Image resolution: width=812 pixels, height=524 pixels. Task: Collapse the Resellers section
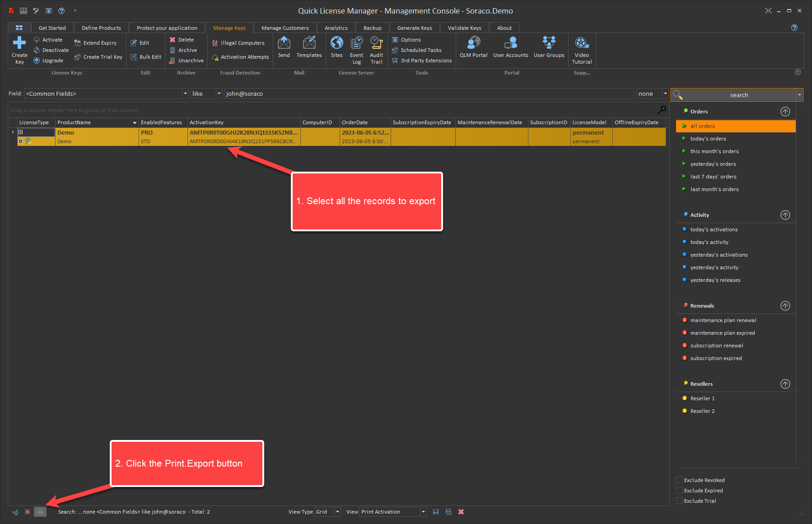tap(785, 384)
